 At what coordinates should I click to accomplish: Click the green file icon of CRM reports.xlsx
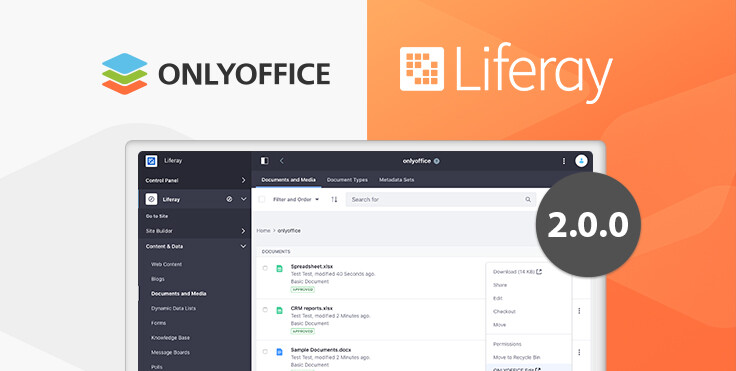(x=279, y=310)
